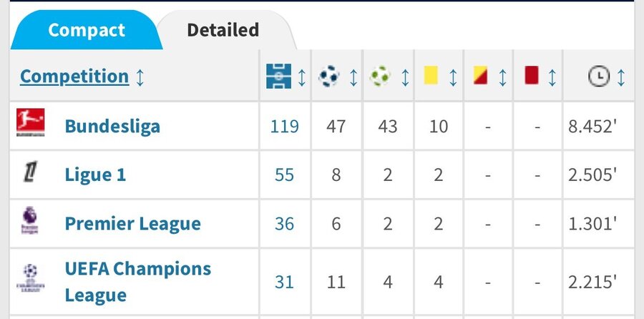Click the yellow card column icon
Screen dimensions: 644x319
coord(431,76)
